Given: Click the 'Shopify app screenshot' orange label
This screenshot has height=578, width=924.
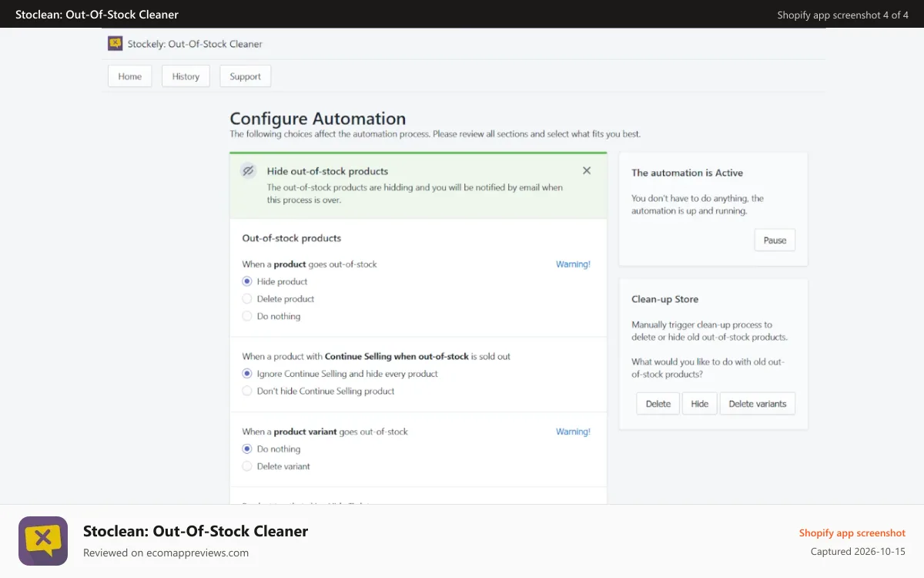Looking at the screenshot, I should click(x=852, y=533).
